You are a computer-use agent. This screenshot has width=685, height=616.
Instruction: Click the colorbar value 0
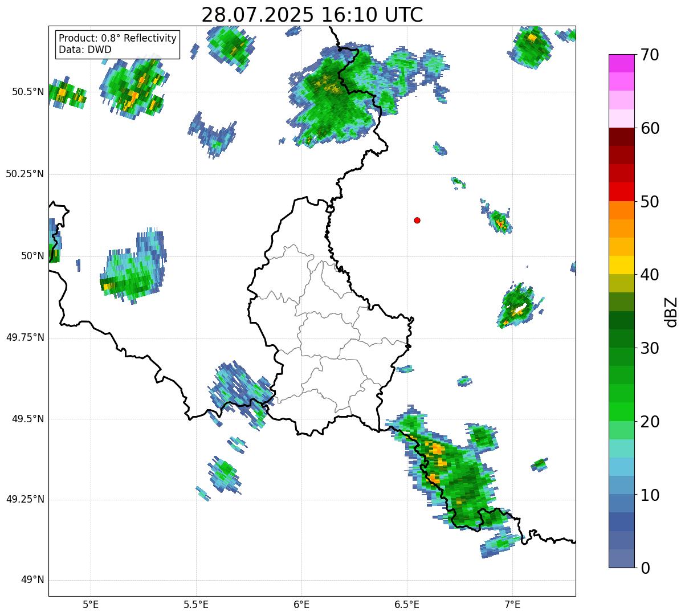645,568
